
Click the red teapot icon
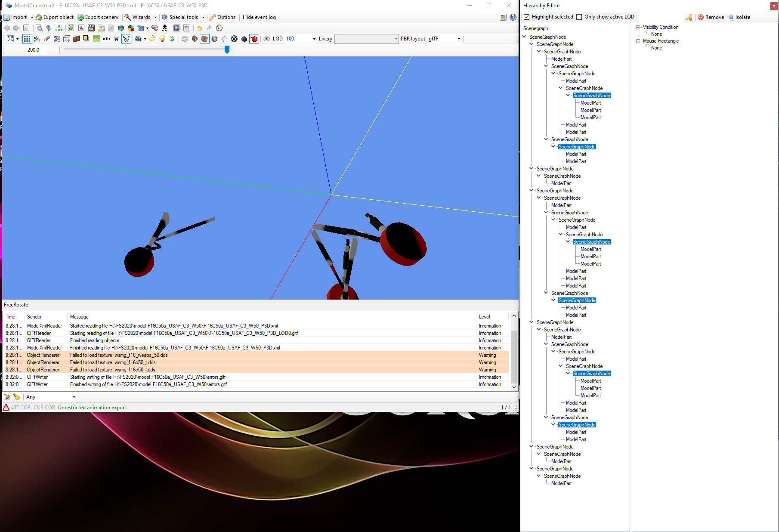[254, 39]
